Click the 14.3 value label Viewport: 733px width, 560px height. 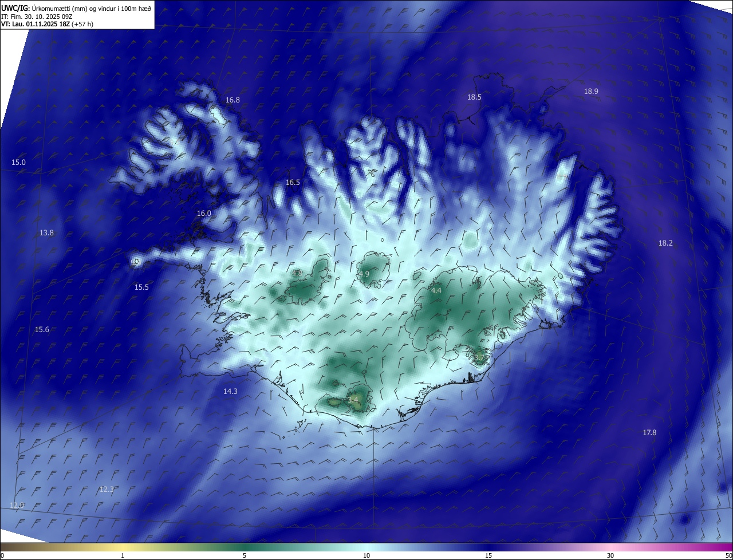(x=230, y=391)
